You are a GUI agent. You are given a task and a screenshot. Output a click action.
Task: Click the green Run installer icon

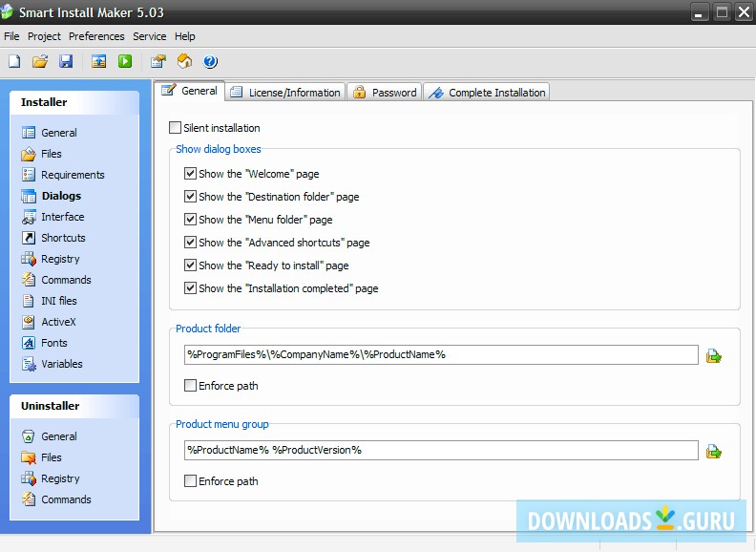click(x=125, y=61)
